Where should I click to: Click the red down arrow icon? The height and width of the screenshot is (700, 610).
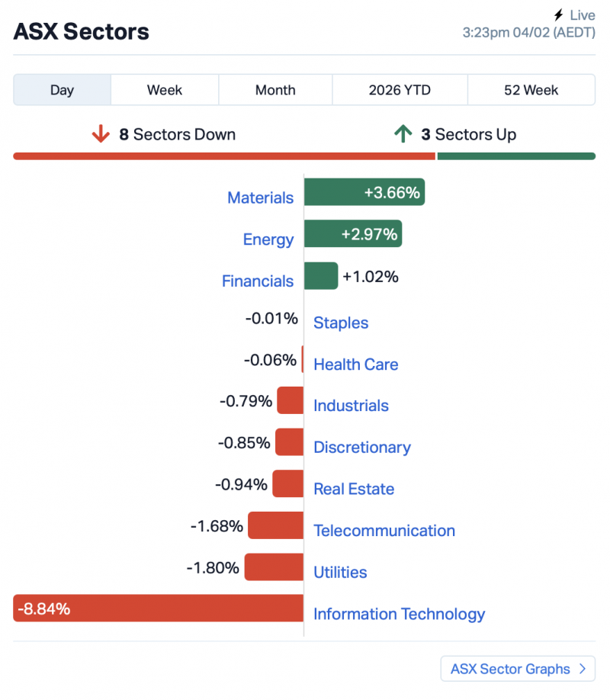click(101, 135)
